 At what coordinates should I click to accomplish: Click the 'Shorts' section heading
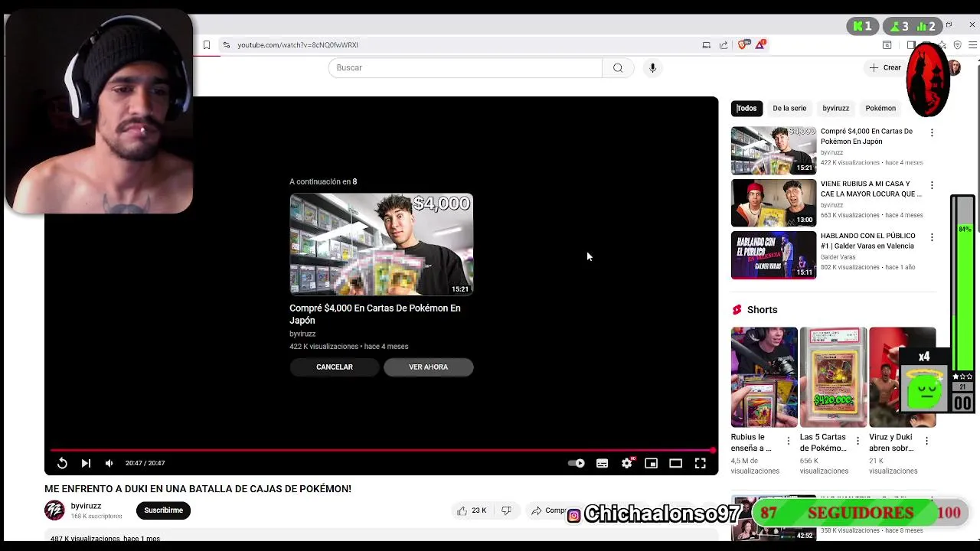click(x=762, y=310)
